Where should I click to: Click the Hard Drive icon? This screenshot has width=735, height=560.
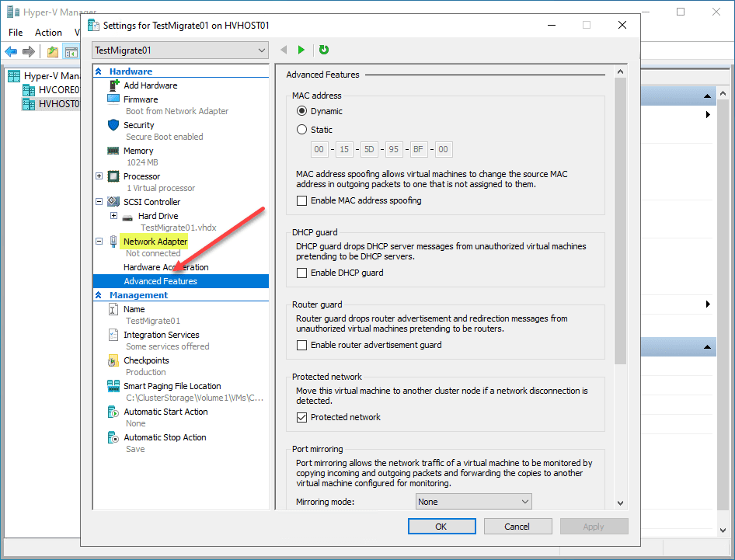click(127, 217)
